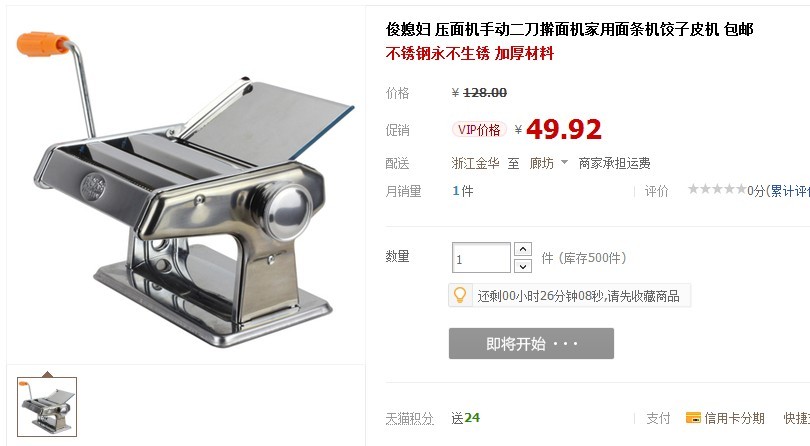This screenshot has height=446, width=810.
Task: Click the five-star rating icons
Action: coord(717,190)
